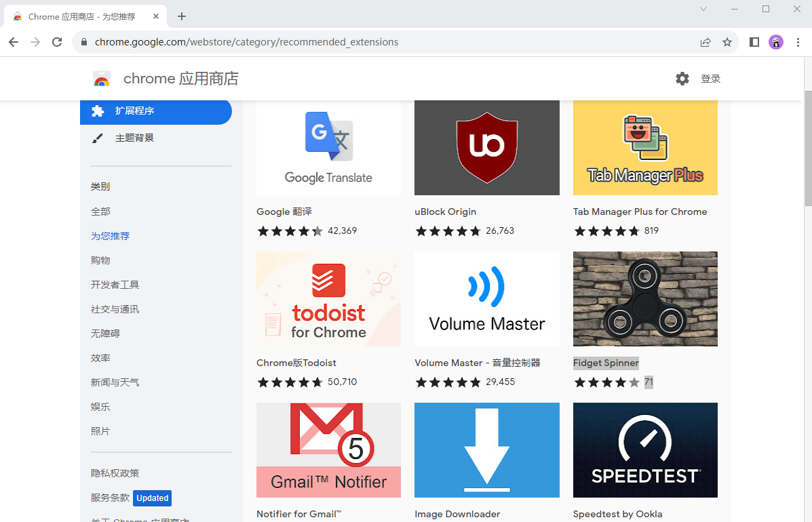812x522 pixels.
Task: Bookmark this page with star icon
Action: tap(727, 42)
